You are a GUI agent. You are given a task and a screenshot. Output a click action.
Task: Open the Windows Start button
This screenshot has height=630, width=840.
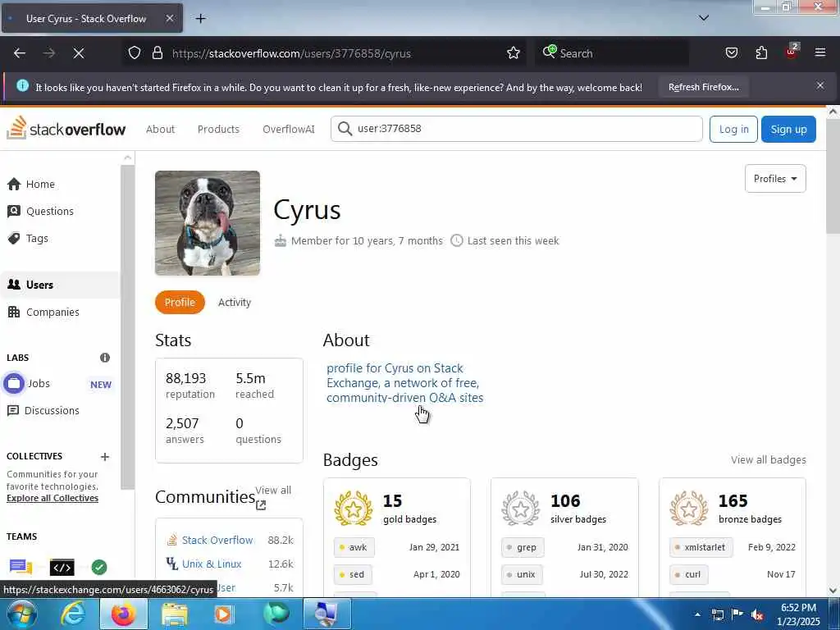22,614
